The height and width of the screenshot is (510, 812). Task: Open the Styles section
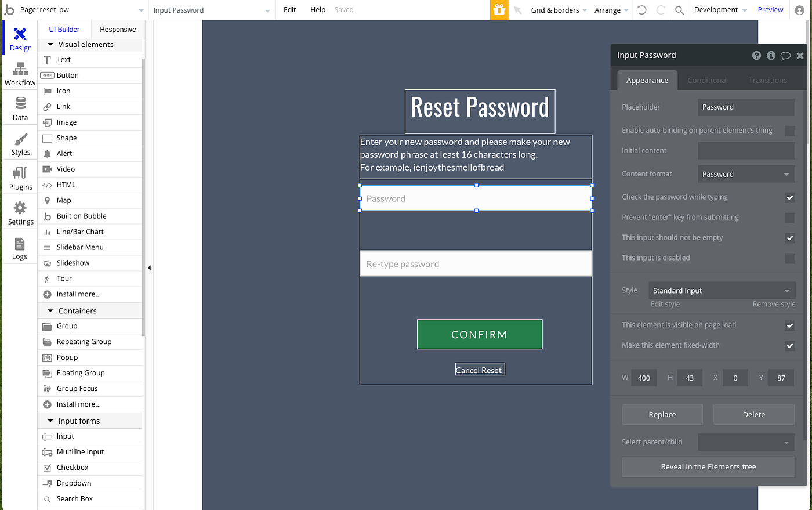coord(20,143)
